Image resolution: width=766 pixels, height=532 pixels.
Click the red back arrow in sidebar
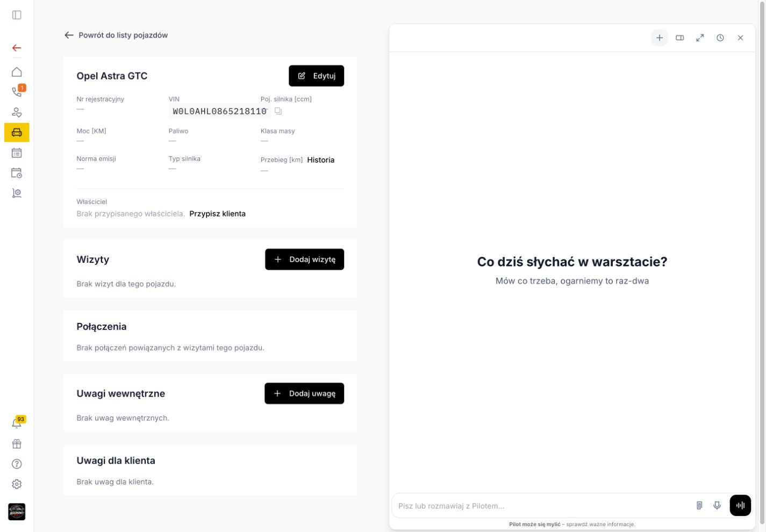tap(17, 48)
